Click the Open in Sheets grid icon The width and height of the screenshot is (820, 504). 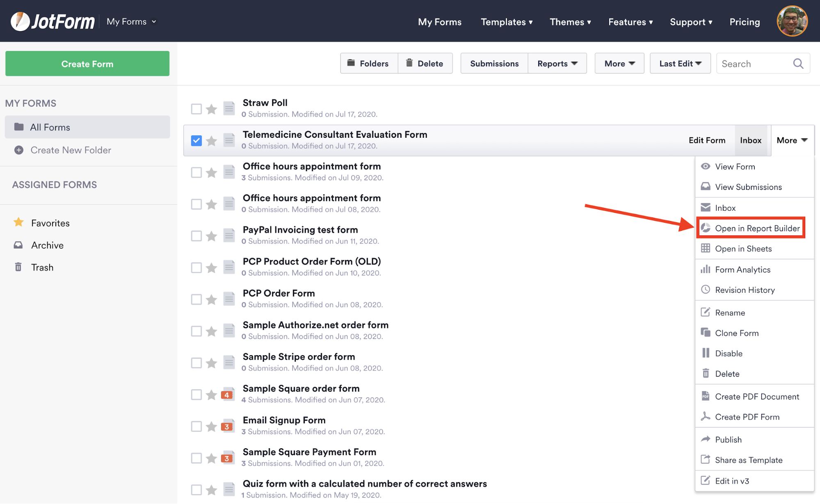point(705,249)
